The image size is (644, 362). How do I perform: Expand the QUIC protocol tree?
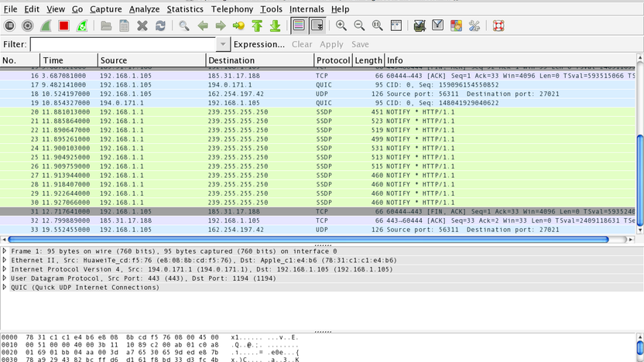coord(5,287)
